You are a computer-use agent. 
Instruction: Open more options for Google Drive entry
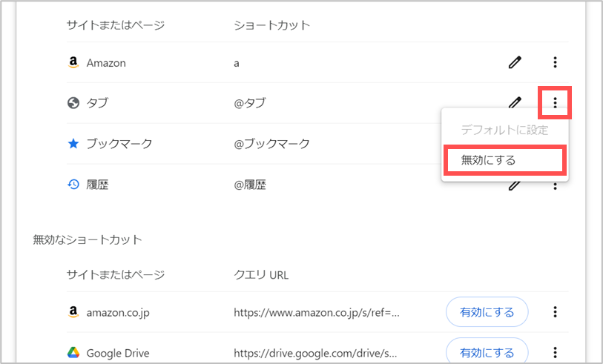point(555,352)
